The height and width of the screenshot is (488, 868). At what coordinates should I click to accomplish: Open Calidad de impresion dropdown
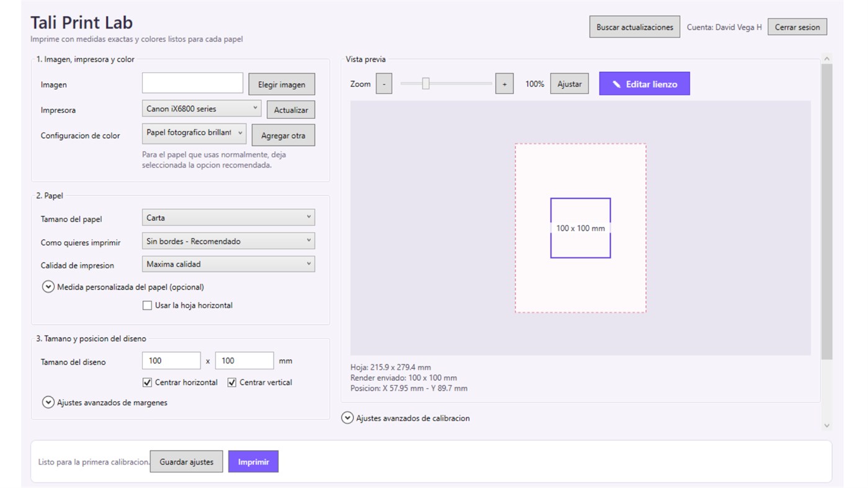tap(228, 264)
